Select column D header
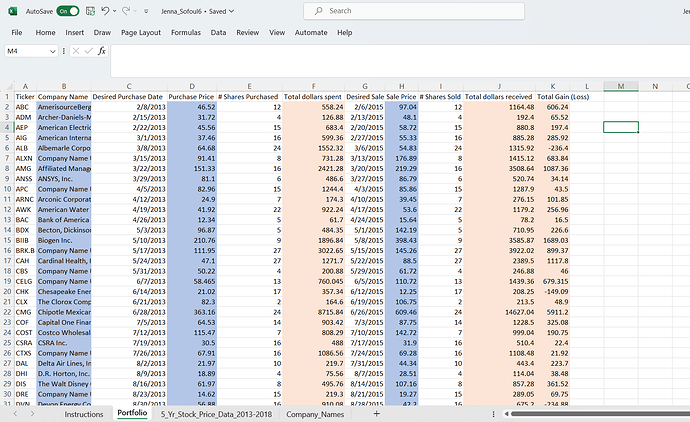The height and width of the screenshot is (422, 690). pyautogui.click(x=192, y=86)
